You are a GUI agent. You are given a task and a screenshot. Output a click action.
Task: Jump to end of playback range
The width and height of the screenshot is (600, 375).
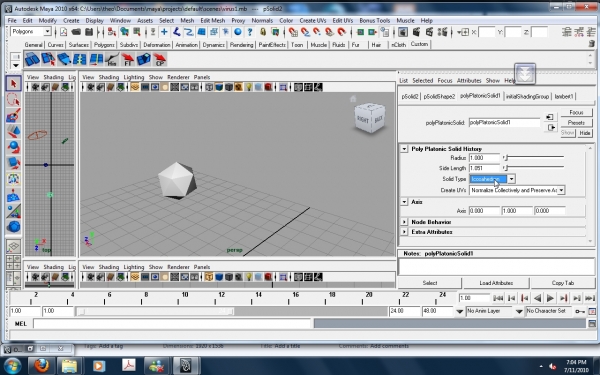tap(590, 298)
